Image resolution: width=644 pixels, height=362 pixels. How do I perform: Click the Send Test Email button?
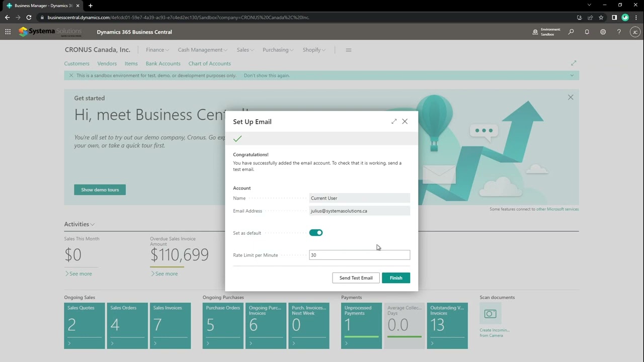tap(356, 278)
